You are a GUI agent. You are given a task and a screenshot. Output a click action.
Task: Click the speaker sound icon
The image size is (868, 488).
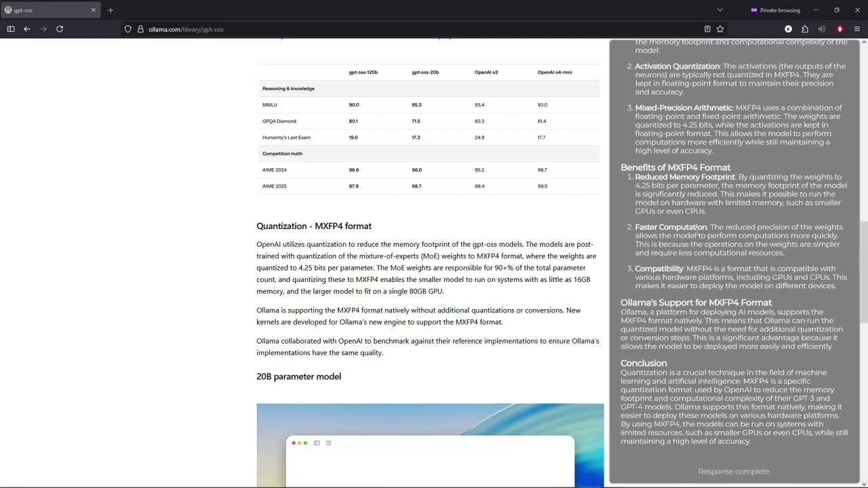pos(822,29)
